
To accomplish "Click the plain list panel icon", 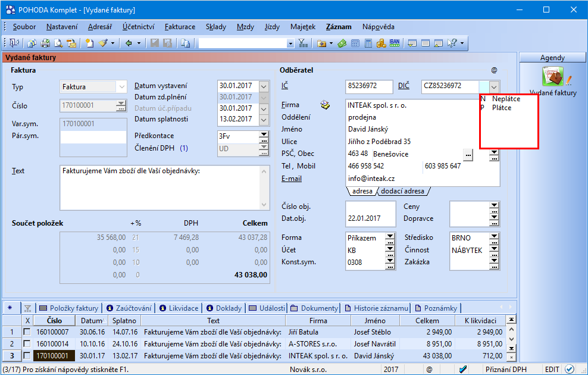I will [x=426, y=43].
